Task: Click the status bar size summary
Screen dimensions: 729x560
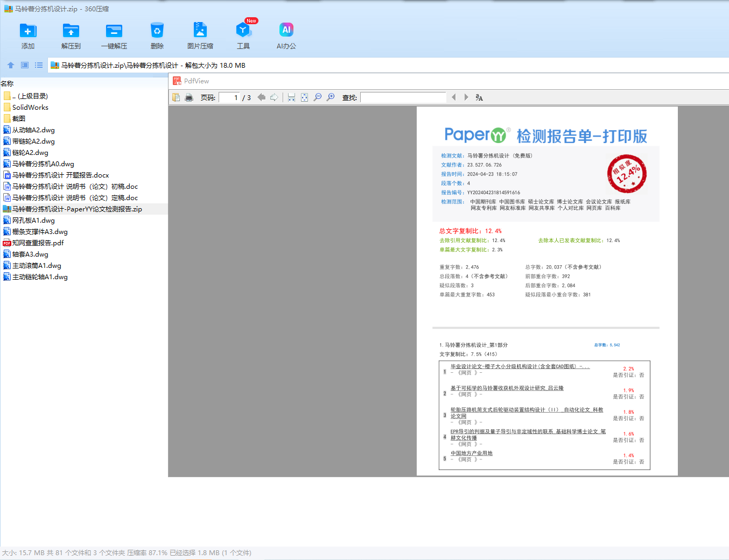Action: pyautogui.click(x=127, y=553)
